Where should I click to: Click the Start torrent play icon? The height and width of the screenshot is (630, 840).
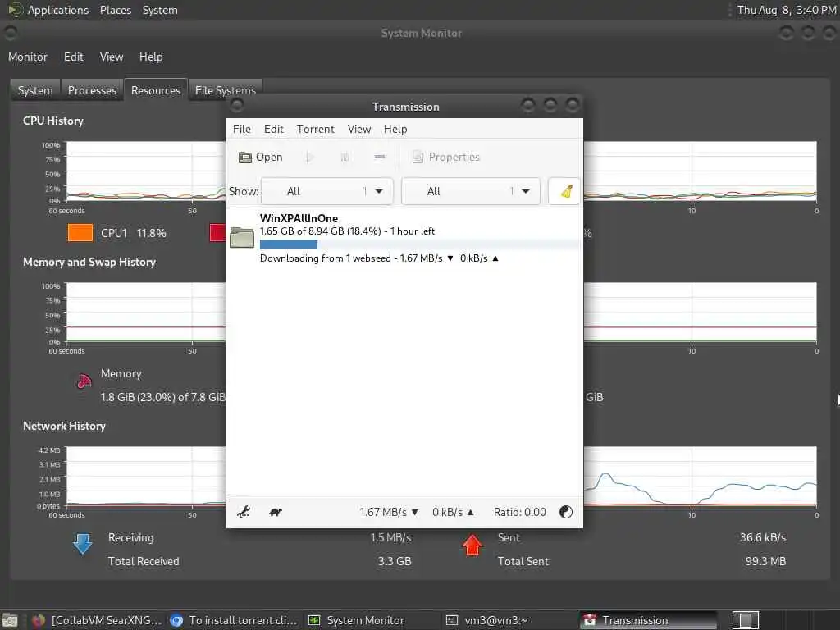pyautogui.click(x=309, y=157)
